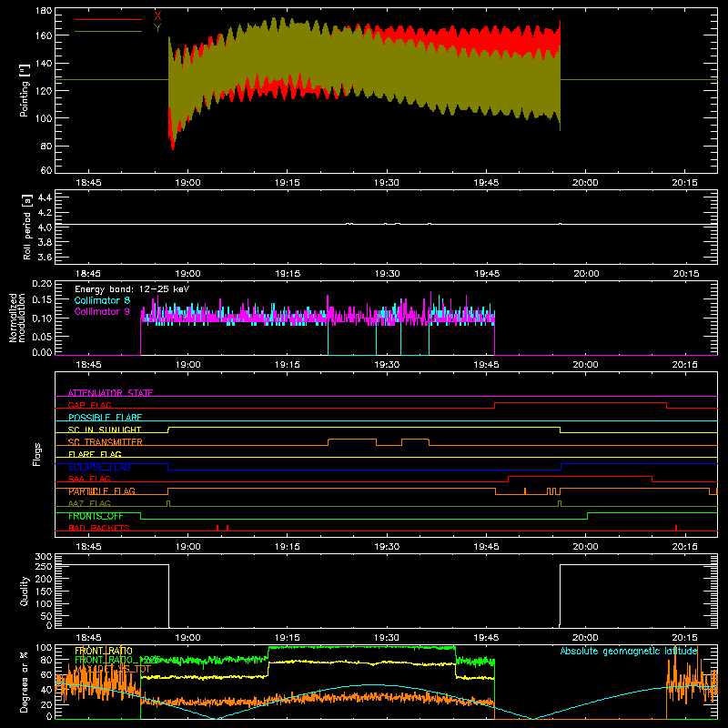Click 19:45 time label under Flags plot
The height and width of the screenshot is (728, 728).
pos(486,547)
